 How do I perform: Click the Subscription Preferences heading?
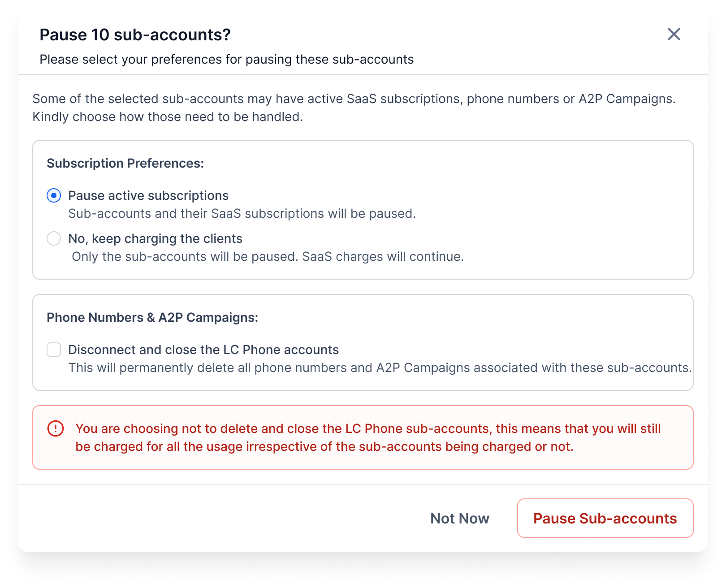tap(125, 163)
